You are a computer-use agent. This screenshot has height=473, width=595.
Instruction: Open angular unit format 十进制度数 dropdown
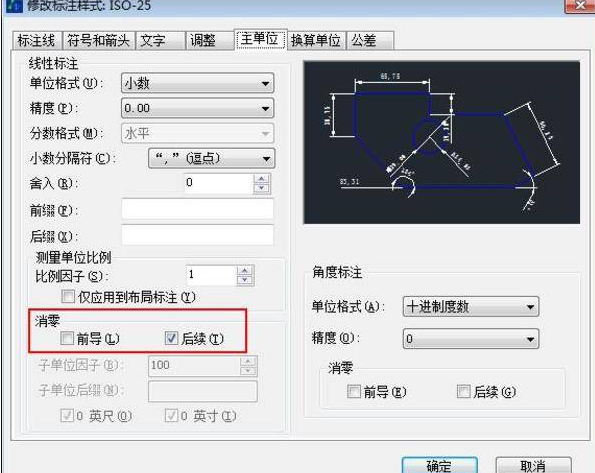point(471,306)
